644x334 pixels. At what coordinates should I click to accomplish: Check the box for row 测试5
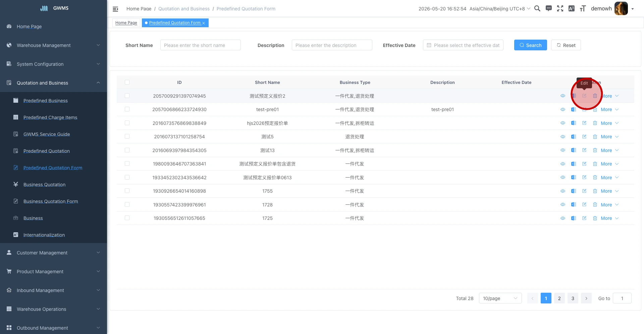[x=127, y=136]
